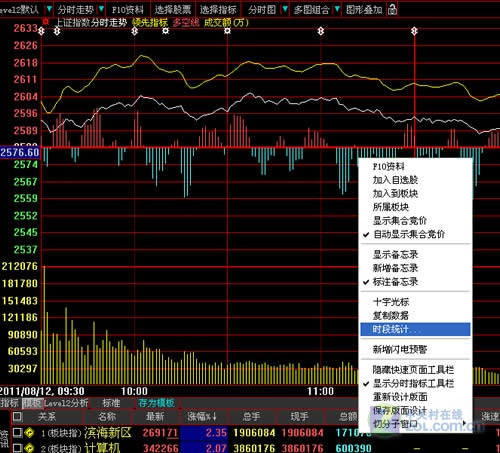Expand the 切分子窗口 submenu arrow
This screenshot has height=453, width=500.
464,424
